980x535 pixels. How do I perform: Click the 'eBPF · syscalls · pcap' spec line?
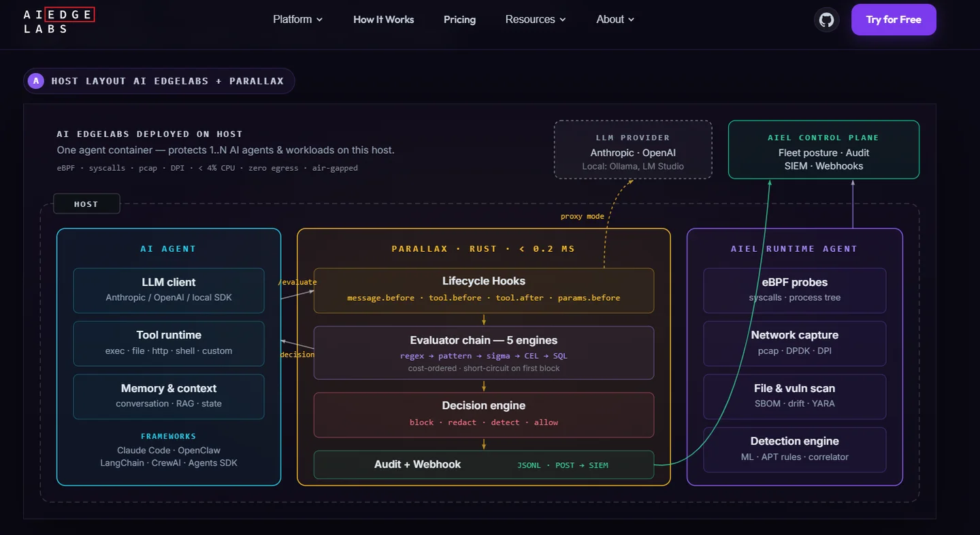coord(207,167)
